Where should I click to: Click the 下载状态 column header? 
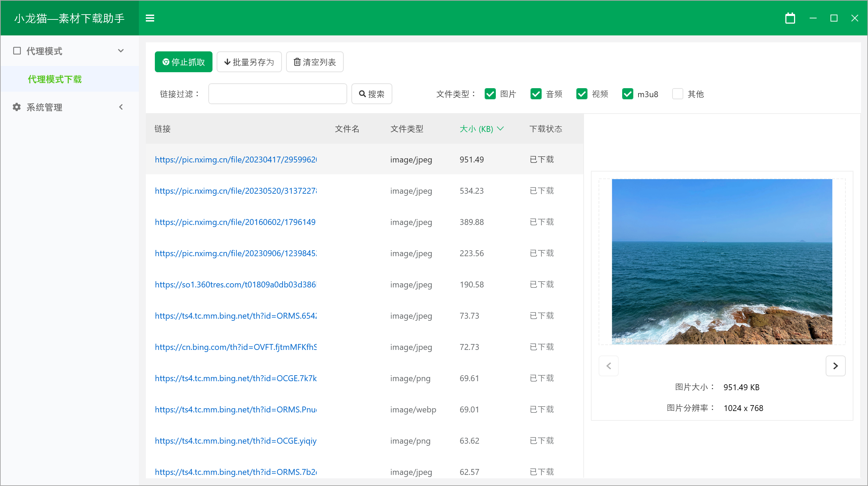(545, 129)
